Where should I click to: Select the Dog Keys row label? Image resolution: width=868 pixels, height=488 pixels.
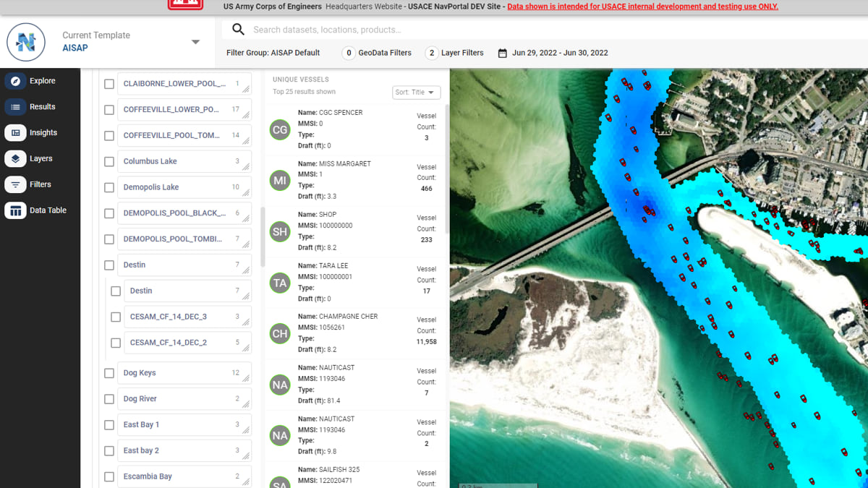pyautogui.click(x=140, y=373)
